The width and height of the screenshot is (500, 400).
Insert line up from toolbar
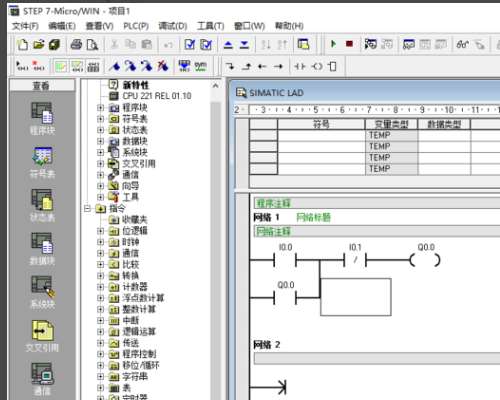(246, 66)
